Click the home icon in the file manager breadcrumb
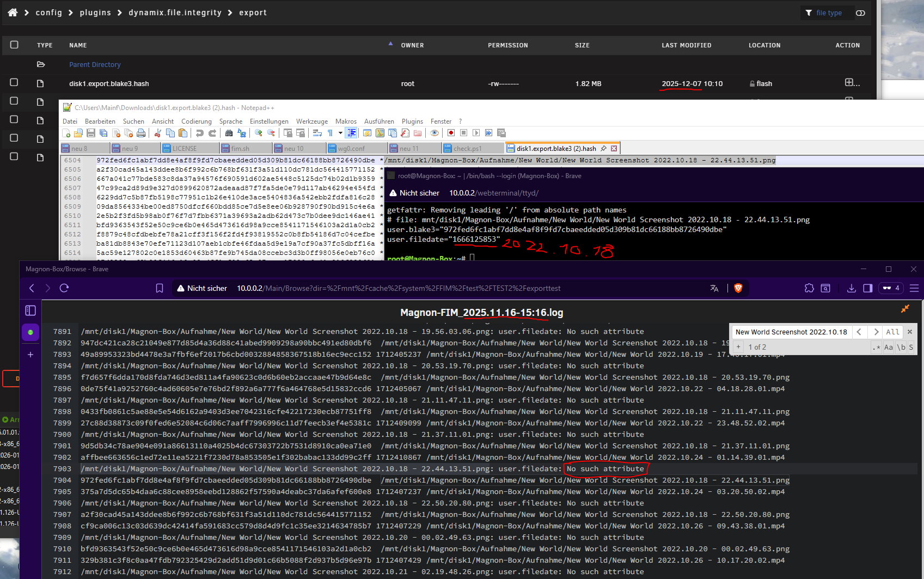Image resolution: width=924 pixels, height=579 pixels. (x=13, y=12)
